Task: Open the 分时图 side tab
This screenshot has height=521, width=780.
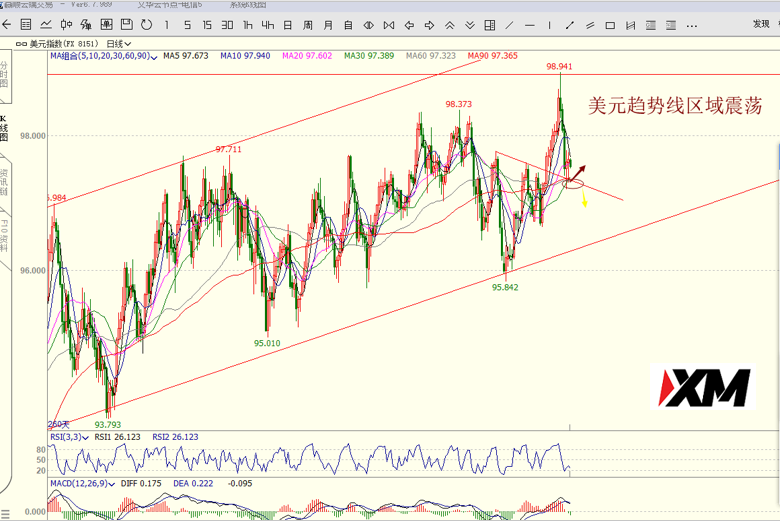Action: pyautogui.click(x=4, y=75)
